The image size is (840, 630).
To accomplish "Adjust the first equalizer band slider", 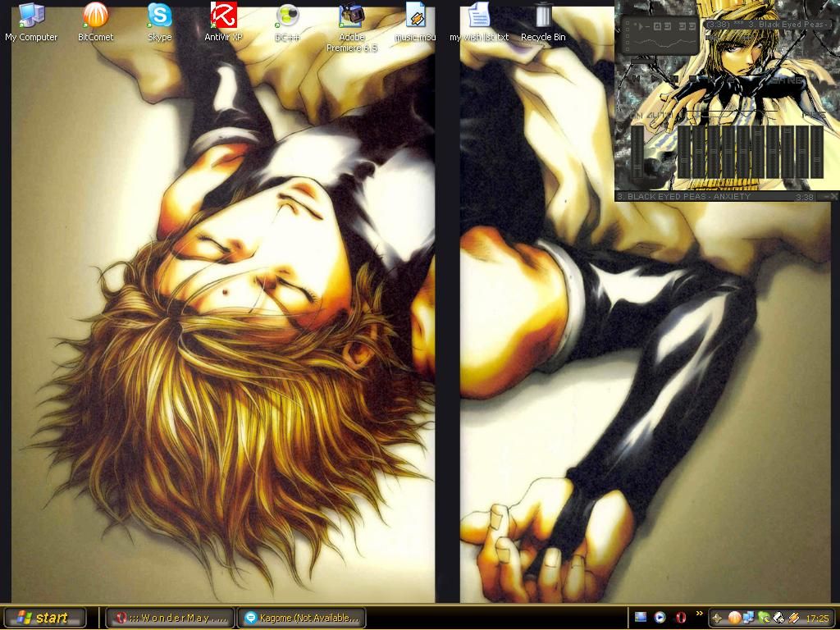I will click(x=684, y=153).
